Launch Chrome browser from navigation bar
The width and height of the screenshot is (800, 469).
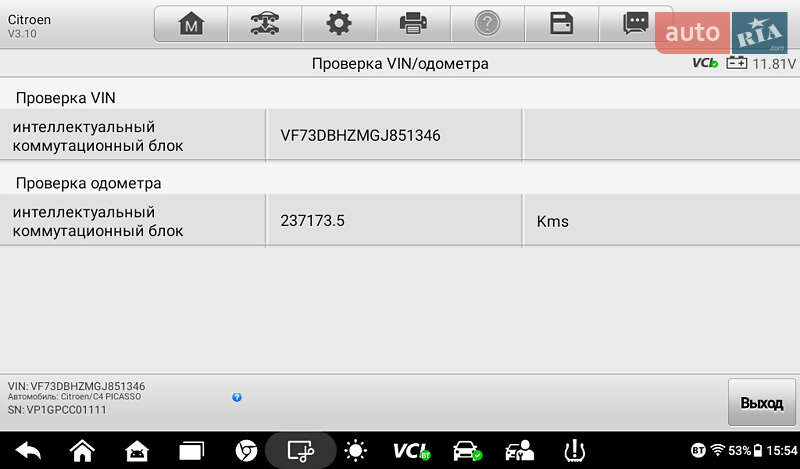(x=246, y=451)
